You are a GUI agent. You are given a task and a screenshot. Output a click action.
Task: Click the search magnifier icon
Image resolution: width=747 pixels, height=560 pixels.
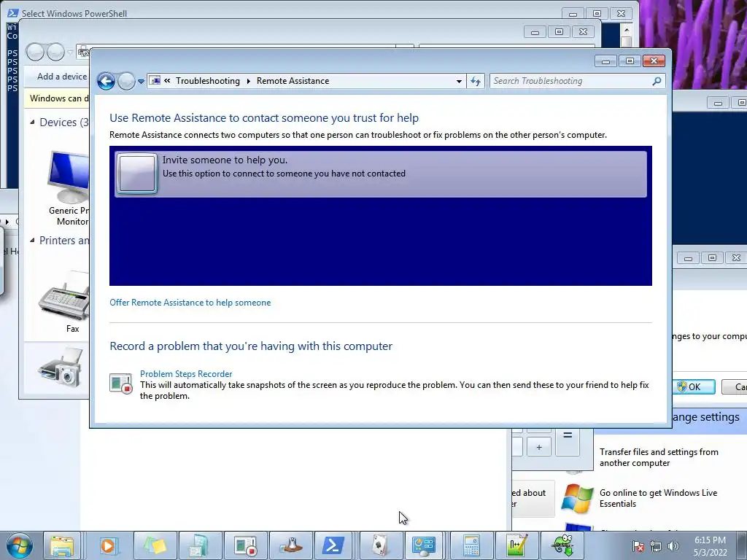point(657,81)
